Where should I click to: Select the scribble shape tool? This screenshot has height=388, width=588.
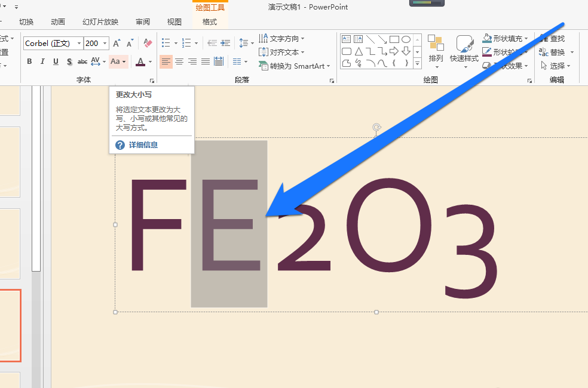pos(359,63)
